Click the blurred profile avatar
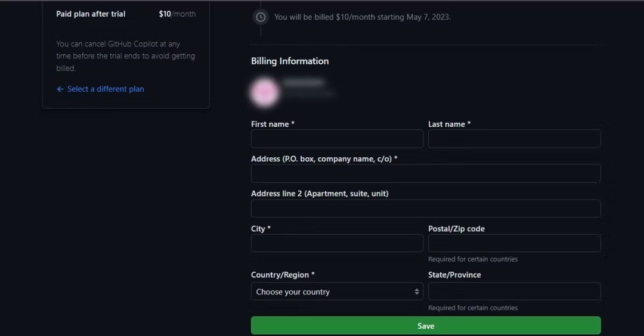 265,92
